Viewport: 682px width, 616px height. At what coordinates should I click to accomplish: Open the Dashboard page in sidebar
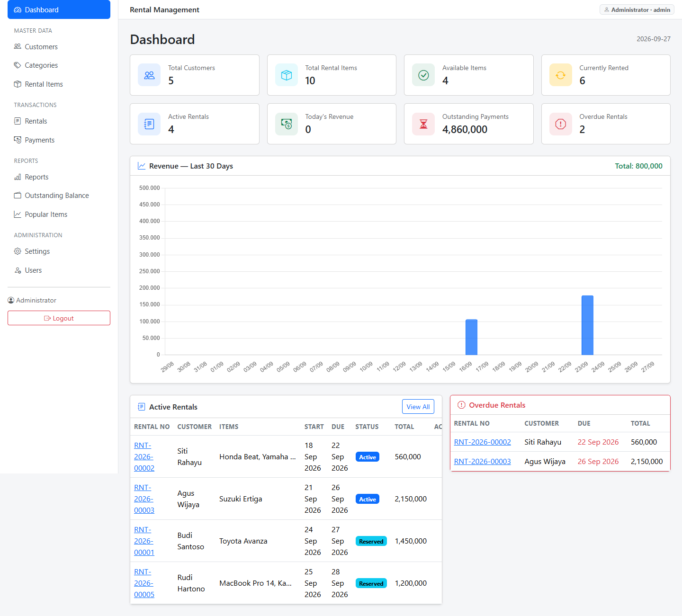coord(59,9)
